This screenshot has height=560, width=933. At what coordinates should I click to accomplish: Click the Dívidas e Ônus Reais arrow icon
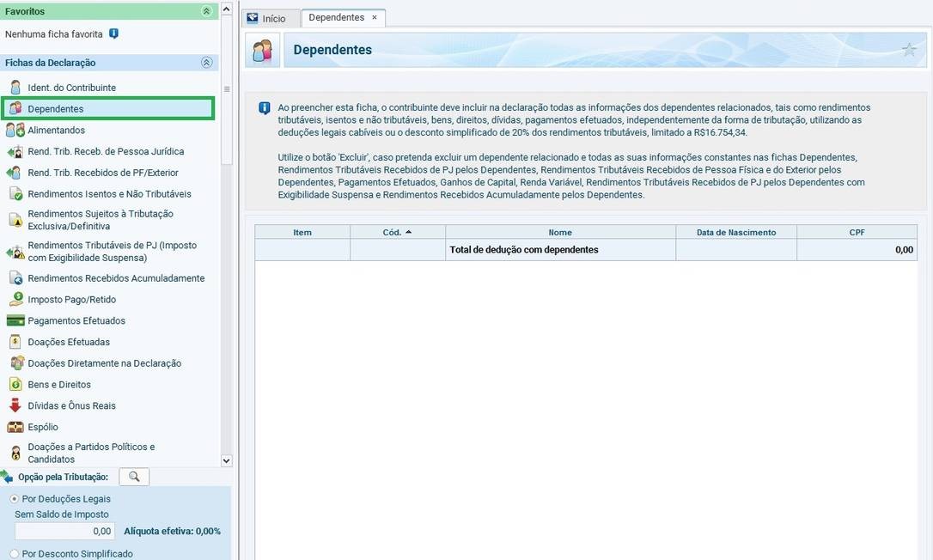(15, 405)
